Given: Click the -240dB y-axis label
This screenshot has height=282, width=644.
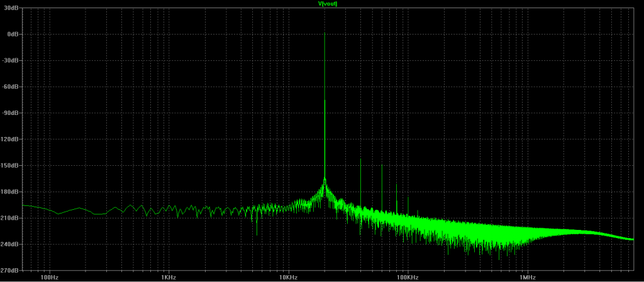Looking at the screenshot, I should click(11, 244).
